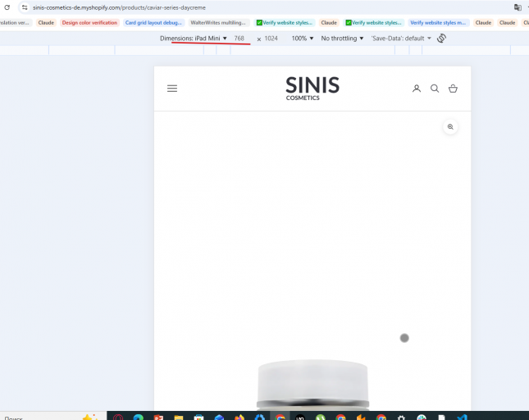Edit the viewport height field 1024

[271, 39]
